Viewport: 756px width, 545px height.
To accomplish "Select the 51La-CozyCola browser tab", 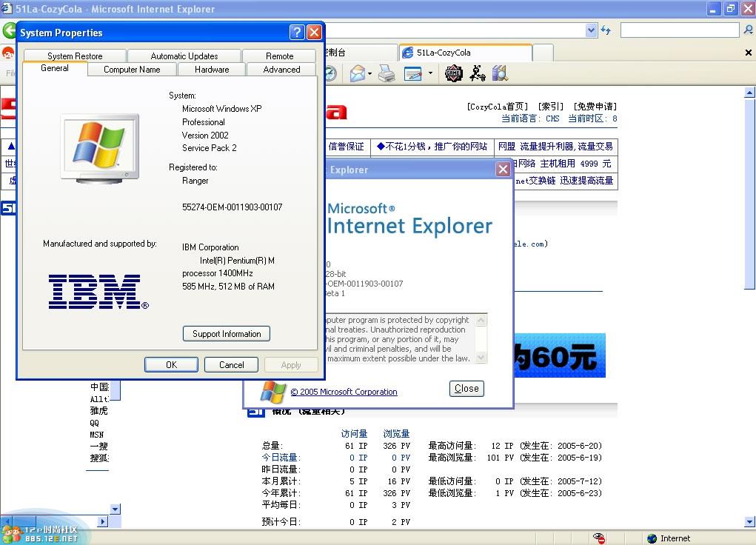I will pos(465,53).
